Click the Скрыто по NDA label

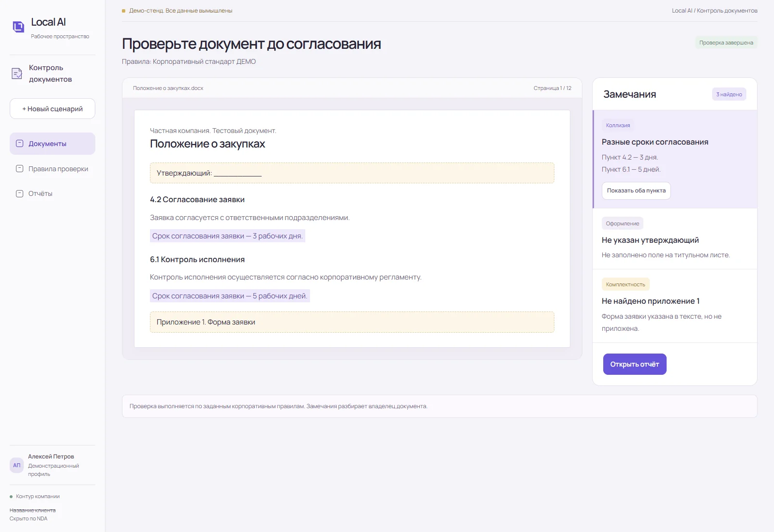coord(29,518)
